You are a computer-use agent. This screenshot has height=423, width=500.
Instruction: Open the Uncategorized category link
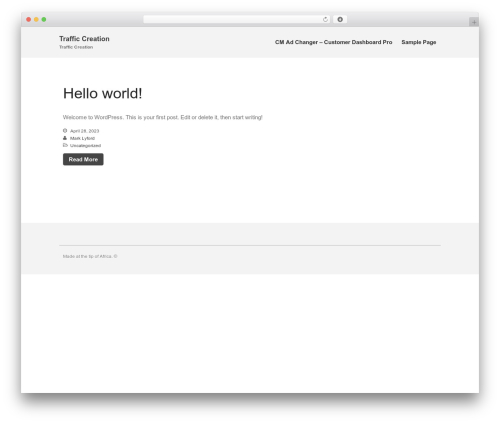(85, 146)
